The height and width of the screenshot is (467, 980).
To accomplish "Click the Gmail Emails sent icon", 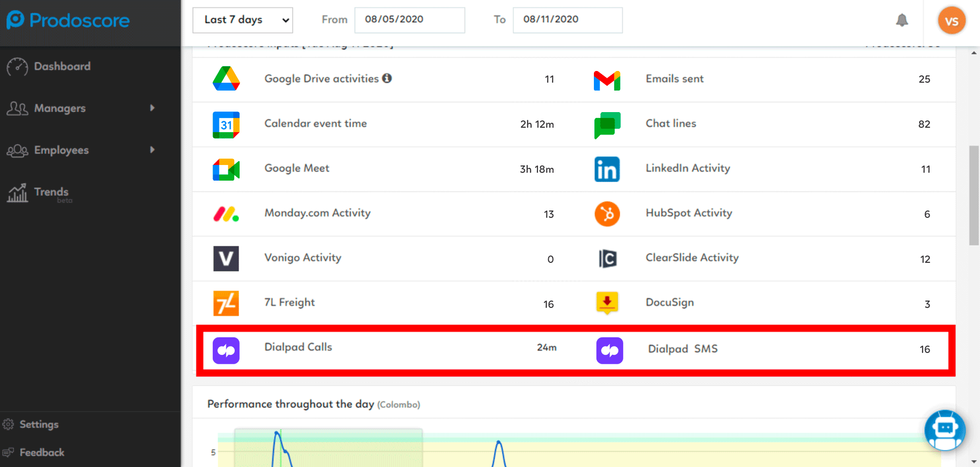I will click(607, 80).
